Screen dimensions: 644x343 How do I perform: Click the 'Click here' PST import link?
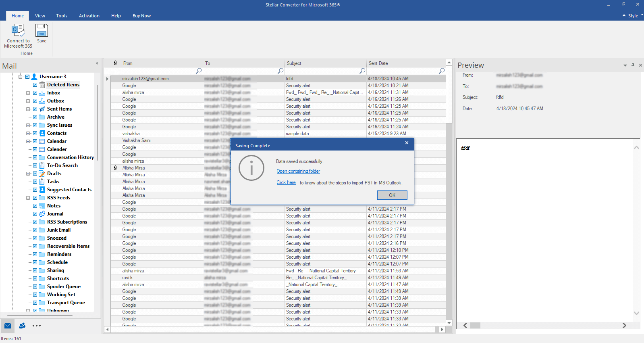point(286,182)
